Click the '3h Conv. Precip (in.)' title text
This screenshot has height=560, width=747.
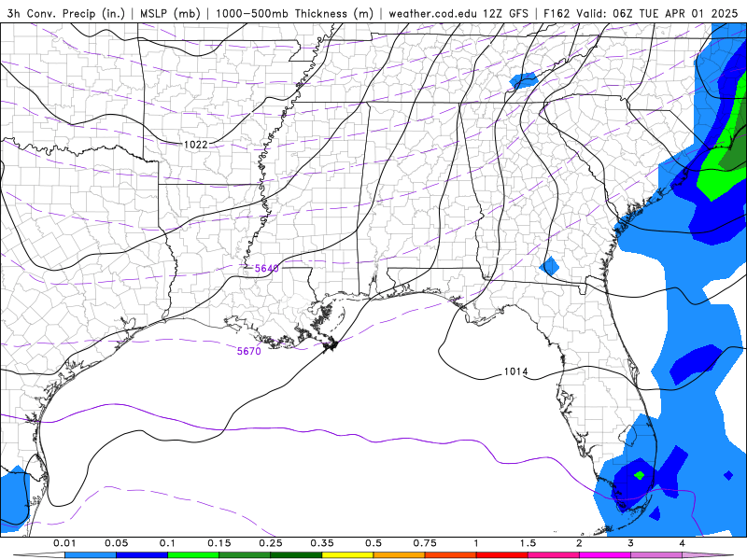67,14
